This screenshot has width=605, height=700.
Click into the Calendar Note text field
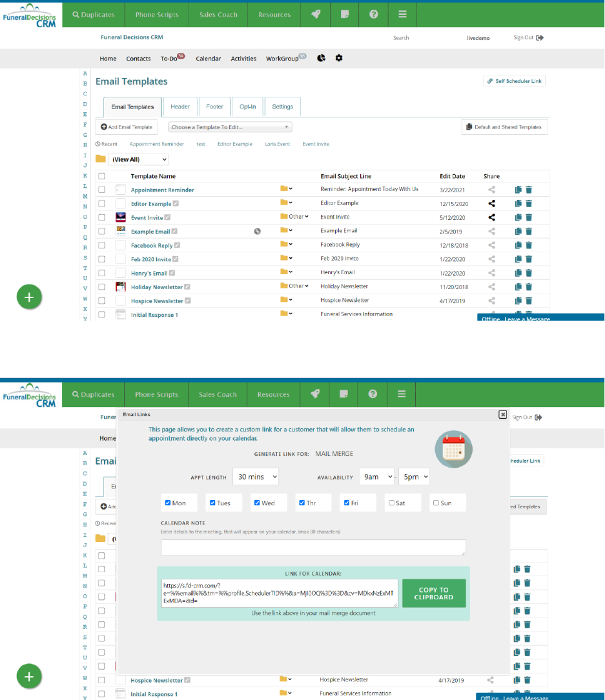pos(313,548)
